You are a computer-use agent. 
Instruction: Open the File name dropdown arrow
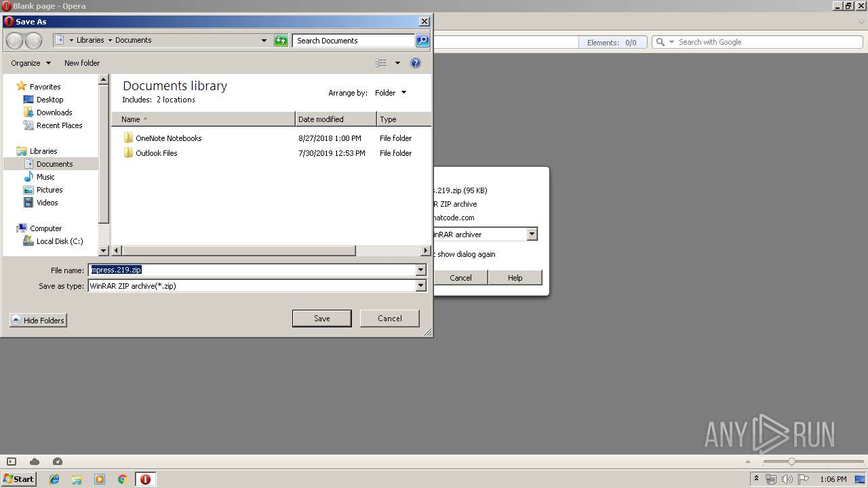click(x=420, y=270)
